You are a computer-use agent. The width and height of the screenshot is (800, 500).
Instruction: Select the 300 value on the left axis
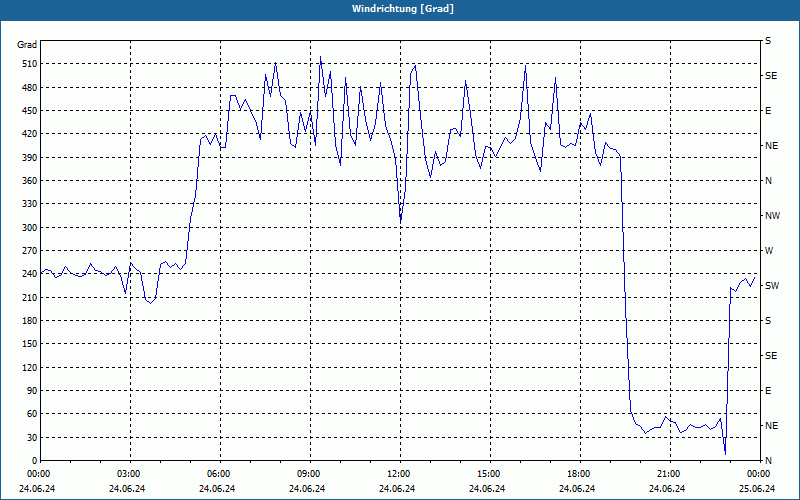pyautogui.click(x=28, y=228)
